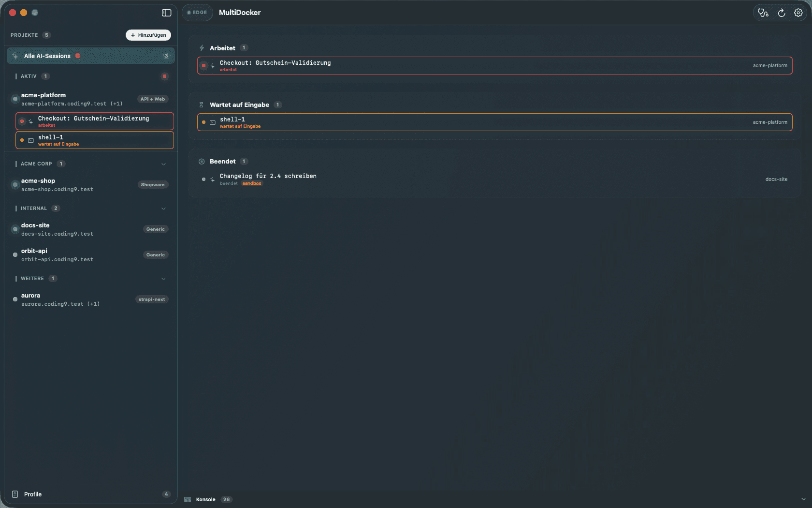Image resolution: width=812 pixels, height=508 pixels.
Task: Click the sparkle icon beside Alle AI-Sessions
Action: (15, 56)
